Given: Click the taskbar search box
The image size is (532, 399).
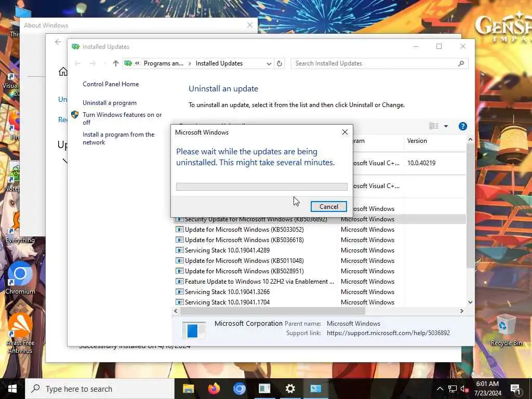Looking at the screenshot, I should 100,389.
